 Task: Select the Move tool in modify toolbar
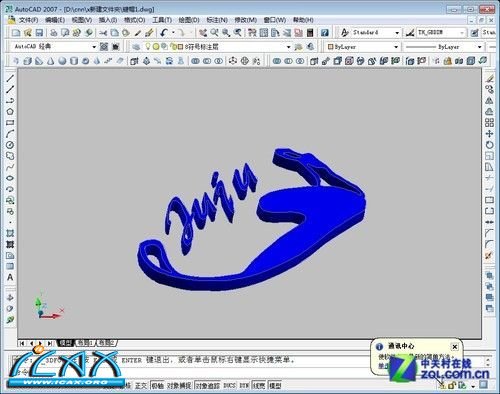489,134
